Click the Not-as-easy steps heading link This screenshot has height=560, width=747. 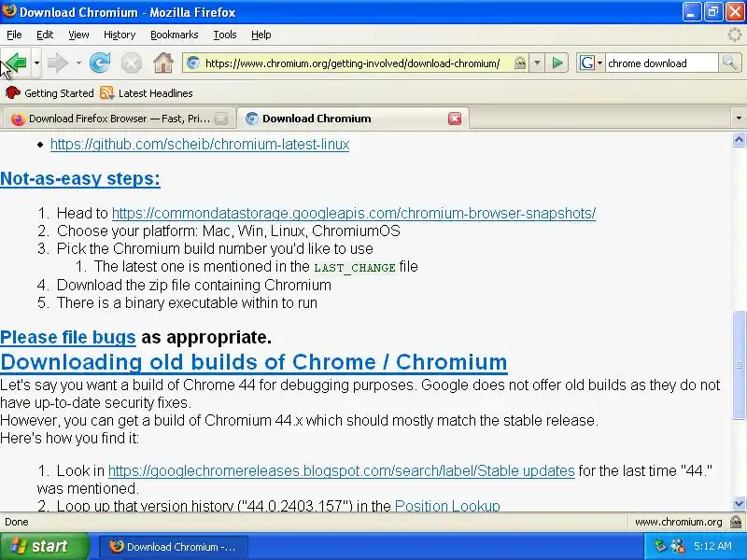point(80,178)
